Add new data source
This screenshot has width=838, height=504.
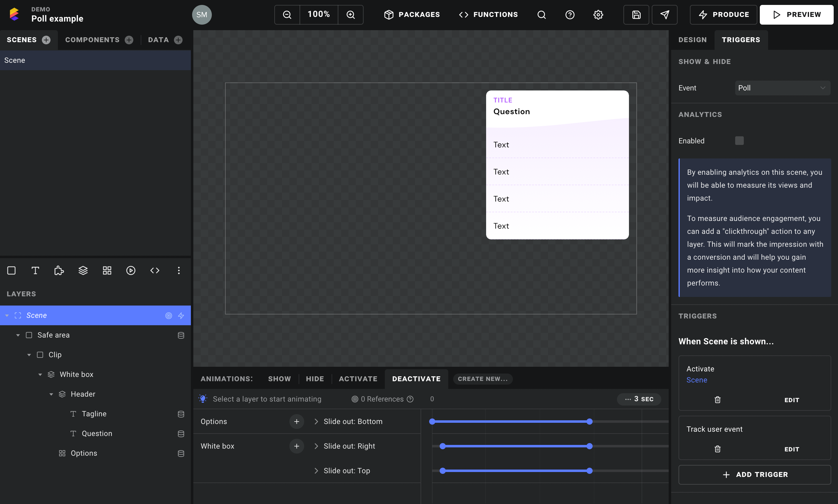(178, 40)
